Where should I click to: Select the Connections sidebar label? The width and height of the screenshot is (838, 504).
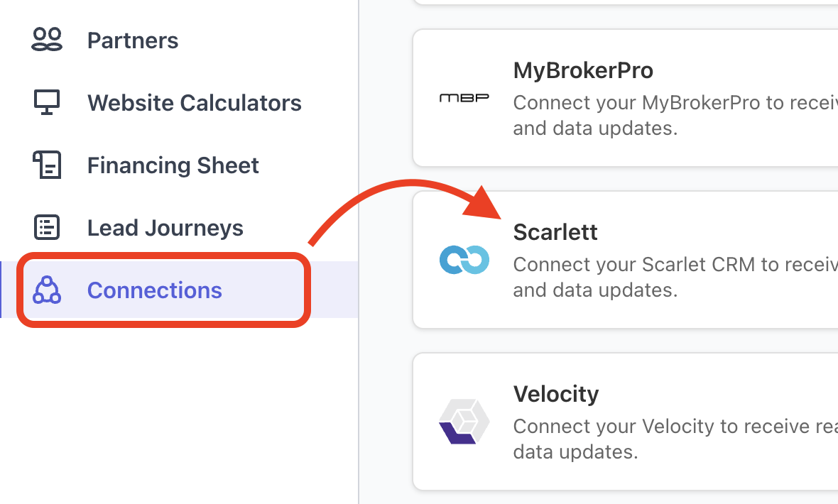coord(154,290)
